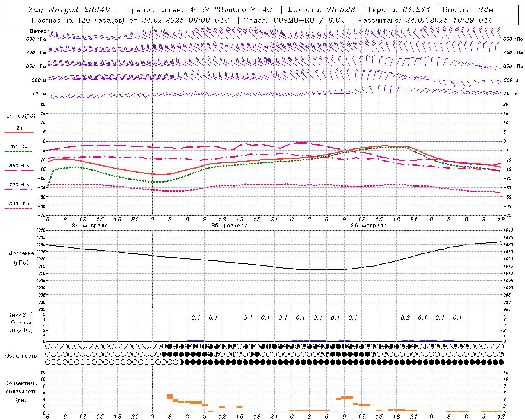The image size is (525, 420).
Task: Click the (гПа) unit label under Давление
Action: pyautogui.click(x=21, y=262)
